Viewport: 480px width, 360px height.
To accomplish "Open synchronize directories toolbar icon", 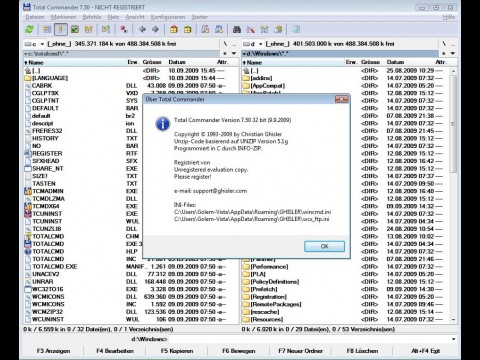I will (264, 29).
